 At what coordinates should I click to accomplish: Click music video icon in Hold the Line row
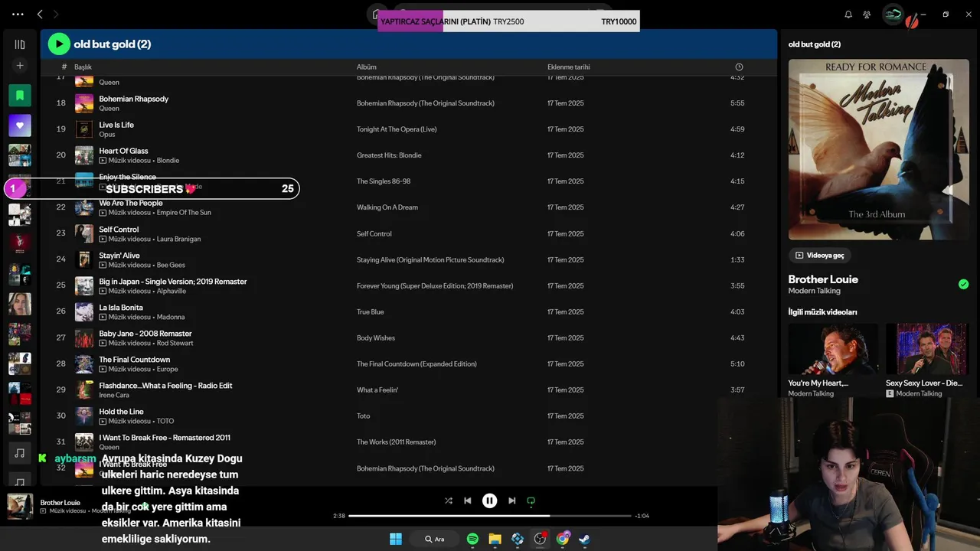[x=103, y=421]
